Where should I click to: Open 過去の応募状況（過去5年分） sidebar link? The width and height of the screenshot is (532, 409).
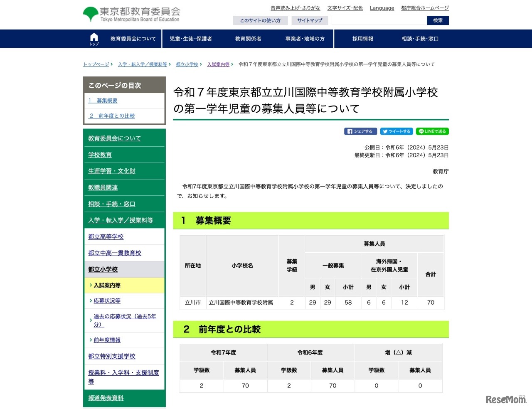coord(125,320)
